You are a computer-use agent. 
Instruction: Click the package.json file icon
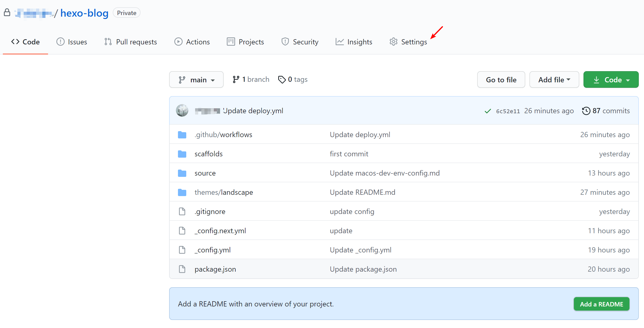click(182, 269)
